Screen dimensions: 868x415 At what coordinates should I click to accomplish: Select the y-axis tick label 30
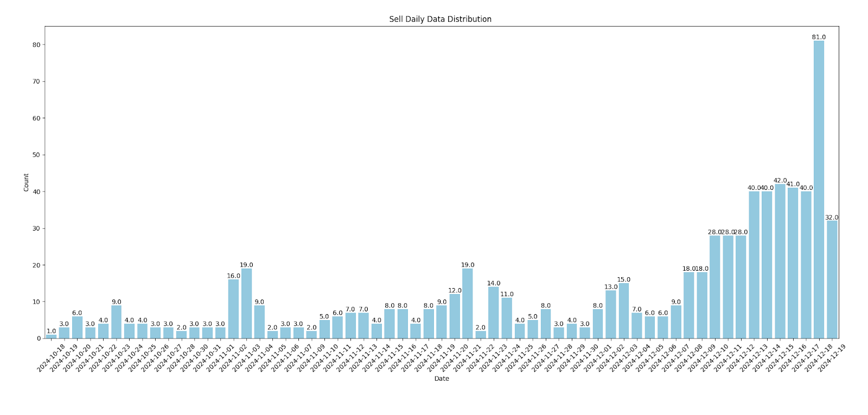[x=36, y=228]
